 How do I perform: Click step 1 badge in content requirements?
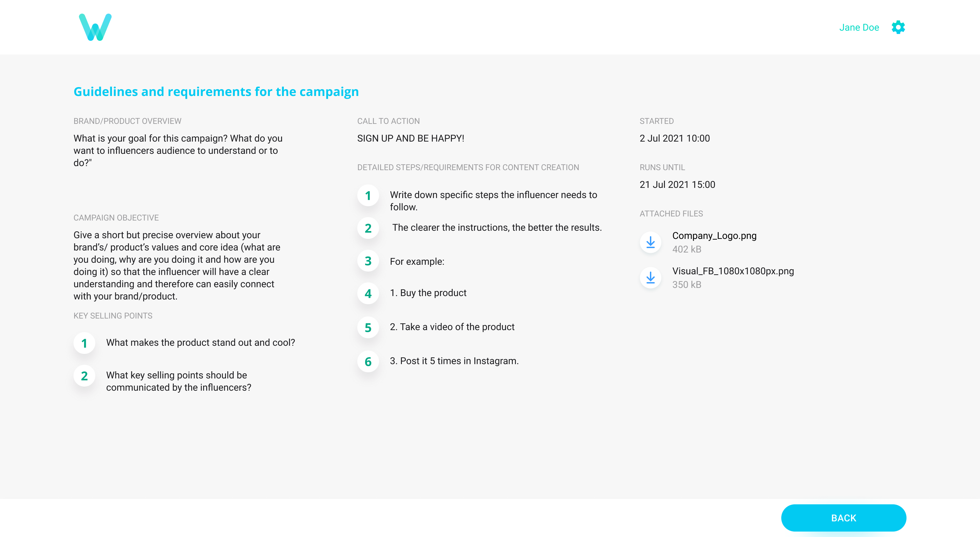368,196
